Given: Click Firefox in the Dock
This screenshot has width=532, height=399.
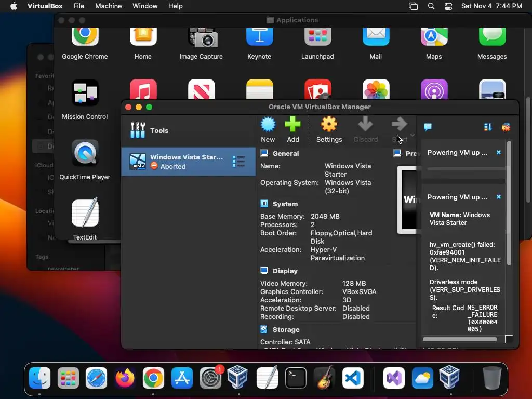Looking at the screenshot, I should click(125, 378).
